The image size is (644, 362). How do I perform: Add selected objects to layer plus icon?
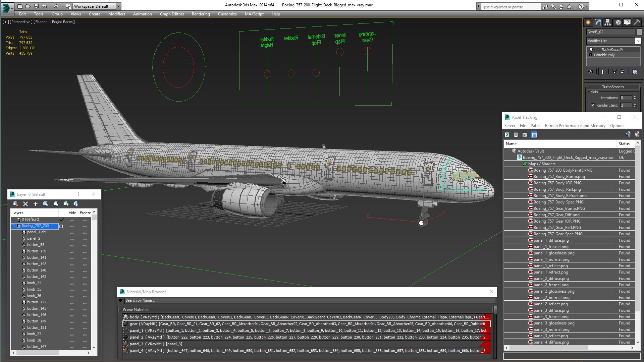(x=36, y=204)
